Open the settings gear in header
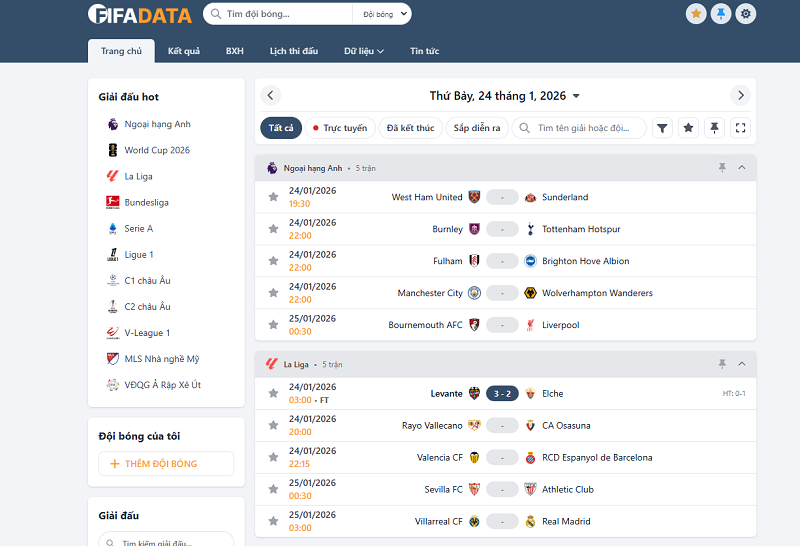The height and width of the screenshot is (546, 800). coord(746,14)
